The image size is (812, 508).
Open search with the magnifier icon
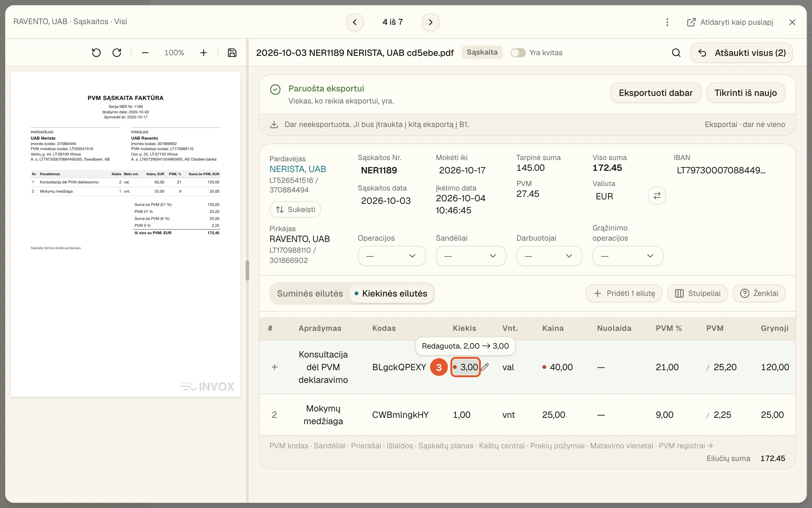(676, 53)
